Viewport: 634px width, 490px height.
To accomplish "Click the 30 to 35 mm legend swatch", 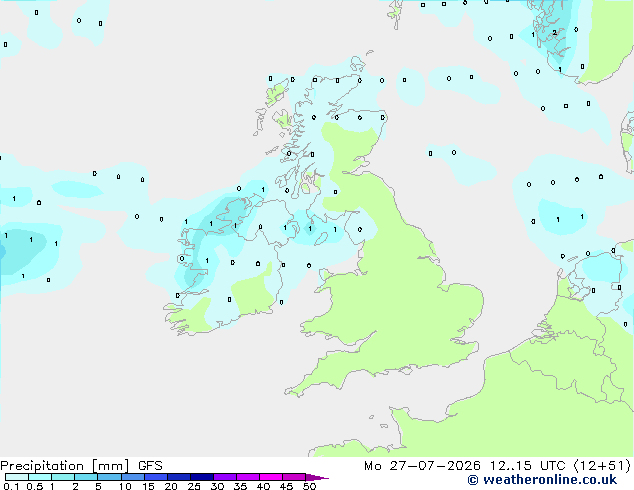I will pyautogui.click(x=225, y=477).
